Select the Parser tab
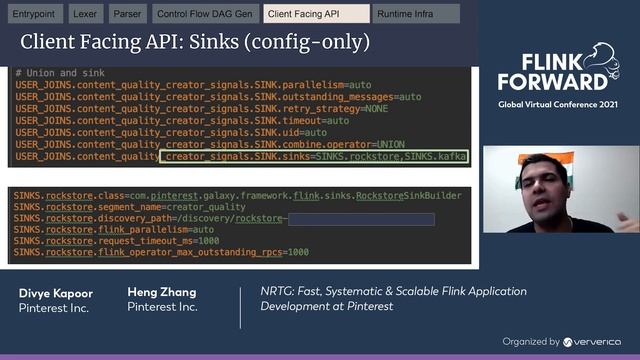This screenshot has height=360, width=640. 128,14
